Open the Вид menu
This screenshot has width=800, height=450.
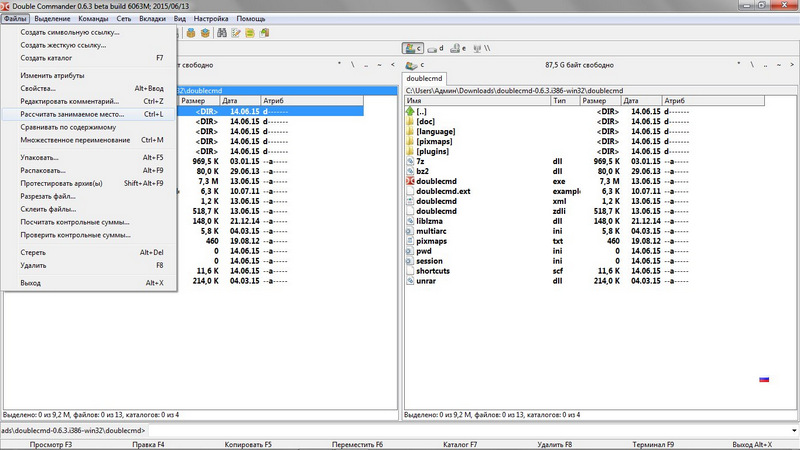tap(180, 19)
